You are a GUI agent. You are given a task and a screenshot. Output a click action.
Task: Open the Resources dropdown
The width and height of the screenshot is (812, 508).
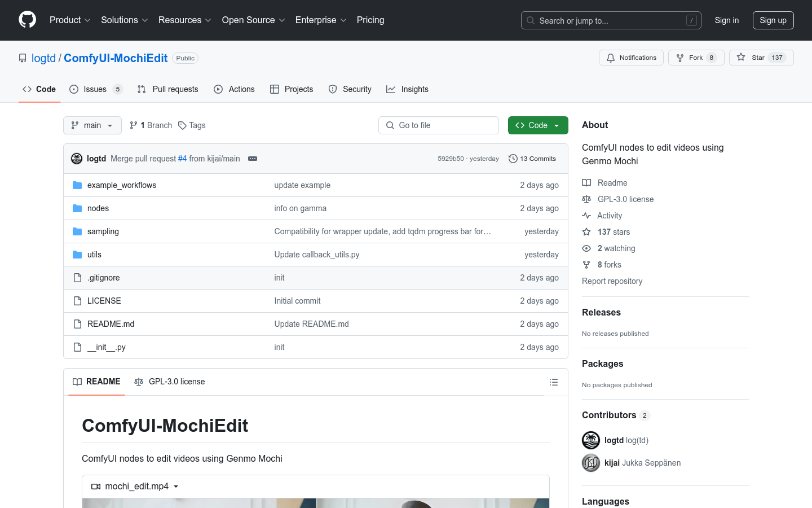184,20
